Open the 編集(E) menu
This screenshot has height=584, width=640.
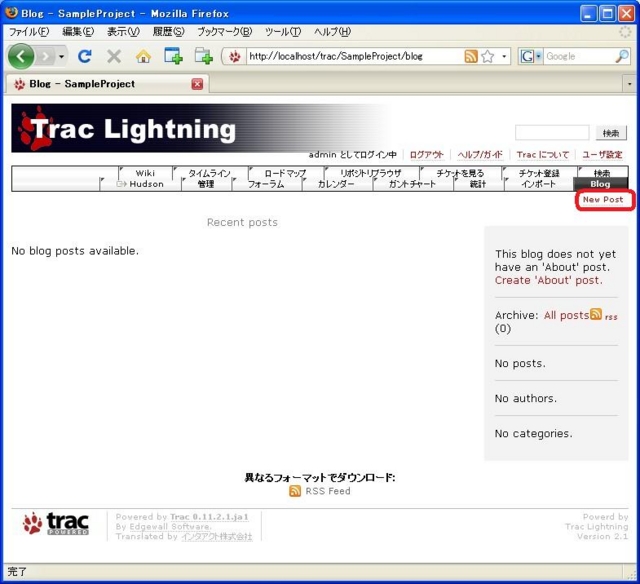pyautogui.click(x=78, y=32)
